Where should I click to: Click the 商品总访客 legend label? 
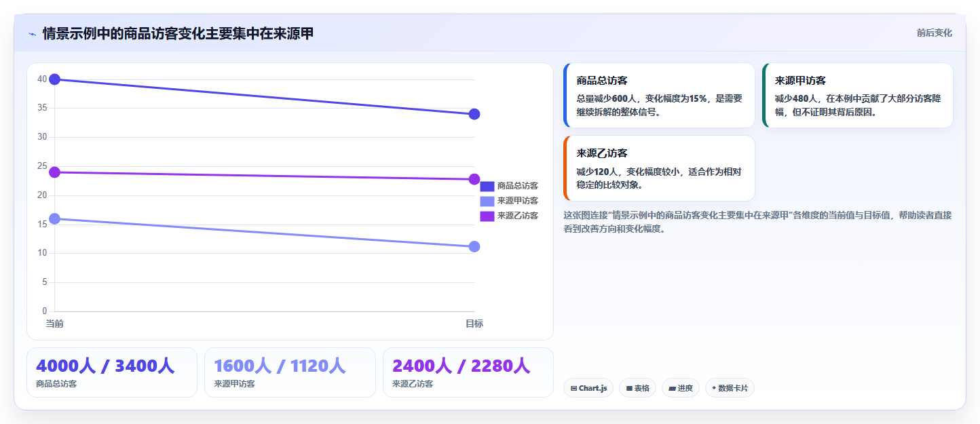[518, 186]
